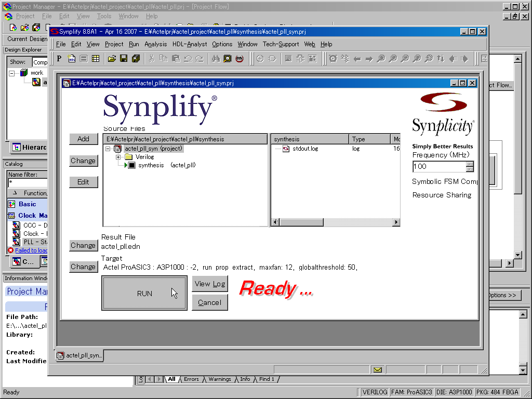Click the Add source file button
Screen dimensions: 532x399
tap(84, 139)
